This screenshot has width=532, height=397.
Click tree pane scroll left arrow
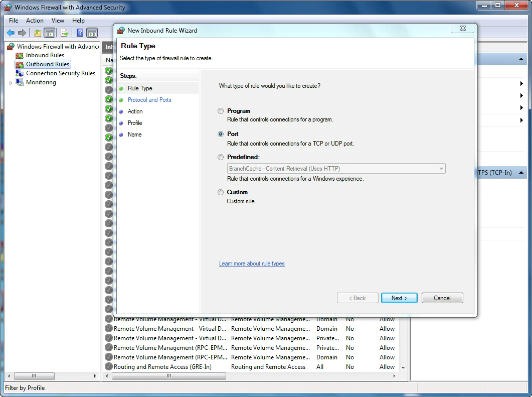pos(9,376)
